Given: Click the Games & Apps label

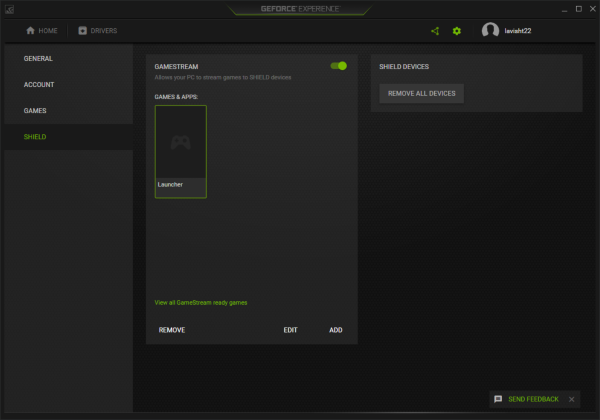Looking at the screenshot, I should [x=176, y=97].
